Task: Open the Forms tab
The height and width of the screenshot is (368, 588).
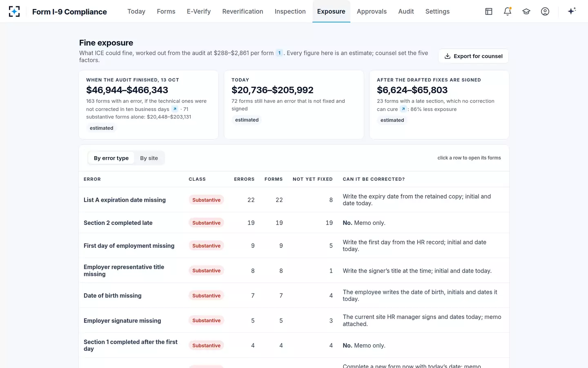Action: 166,11
